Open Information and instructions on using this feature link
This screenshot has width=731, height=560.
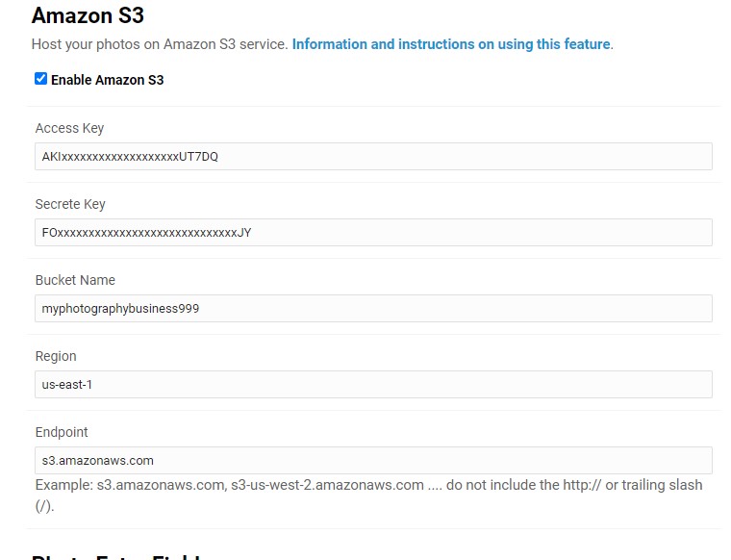point(451,44)
